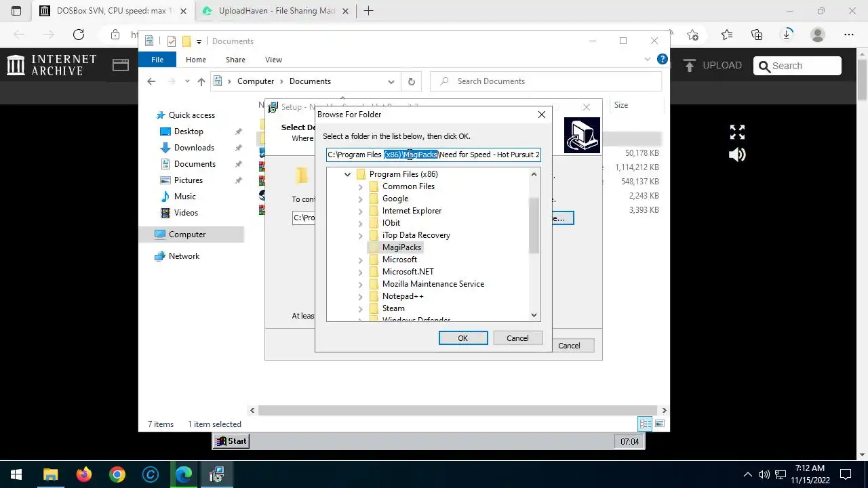This screenshot has width=868, height=488.
Task: Expand the Internet Explorer folder node
Action: tap(361, 211)
